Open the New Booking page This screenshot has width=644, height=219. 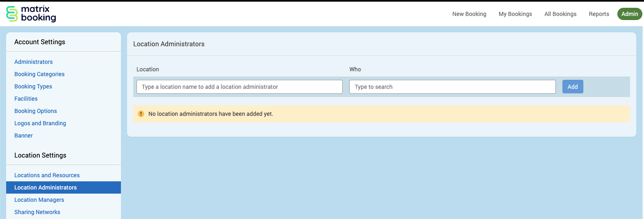click(469, 14)
